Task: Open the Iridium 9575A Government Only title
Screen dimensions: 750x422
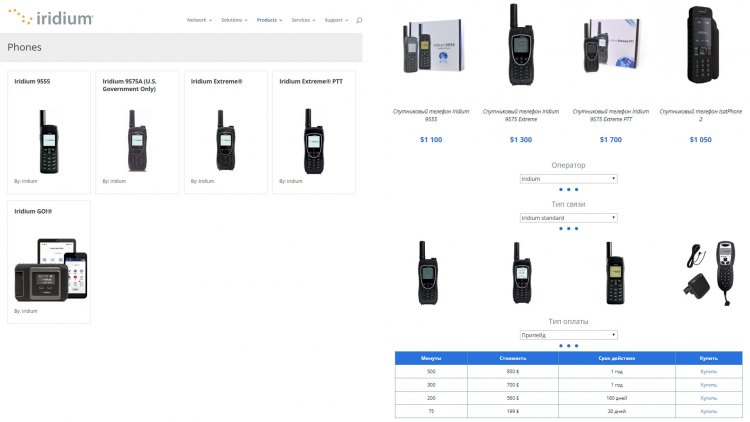Action: 129,85
